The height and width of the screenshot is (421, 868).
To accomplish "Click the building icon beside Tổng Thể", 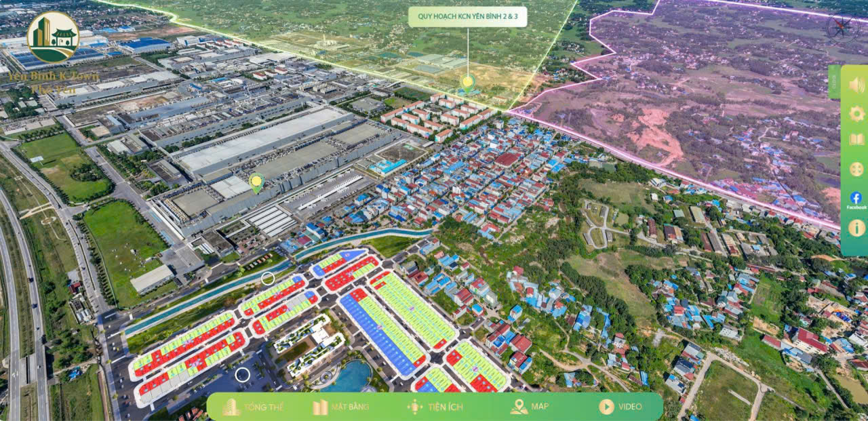I will click(231, 407).
